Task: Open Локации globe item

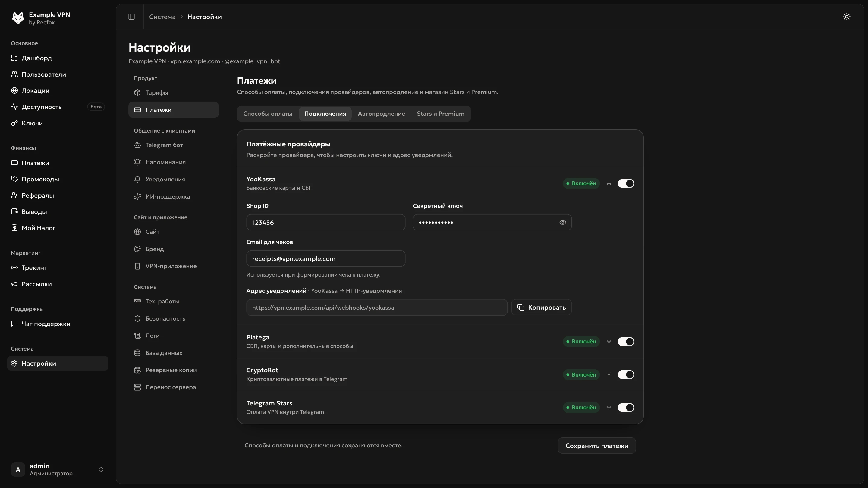Action: click(58, 90)
